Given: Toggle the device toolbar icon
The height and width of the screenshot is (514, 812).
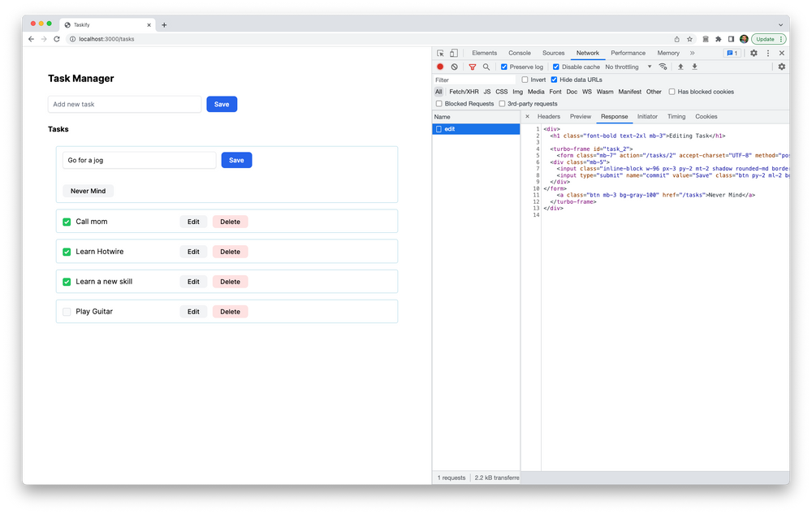Looking at the screenshot, I should (453, 51).
